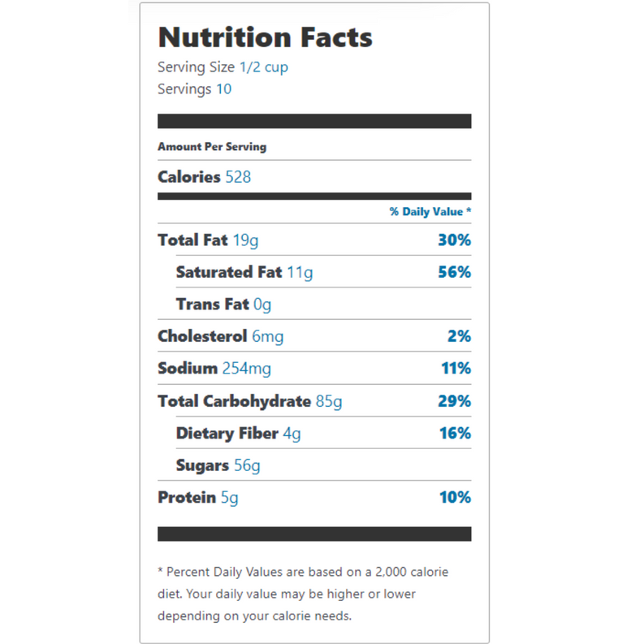Select the 56% saturated fat percentage
Viewport: 644px width, 644px height.
(454, 272)
